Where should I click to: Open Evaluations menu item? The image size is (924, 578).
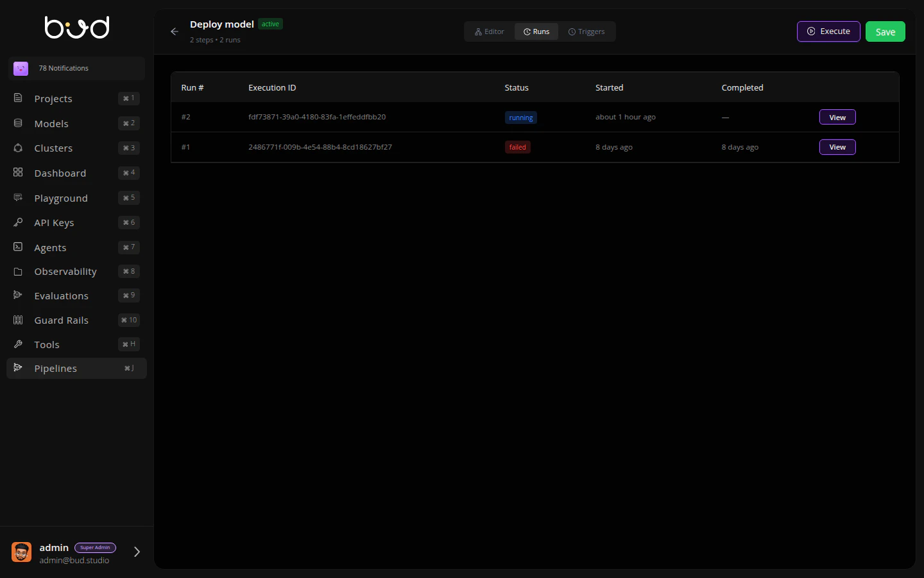[x=76, y=295]
